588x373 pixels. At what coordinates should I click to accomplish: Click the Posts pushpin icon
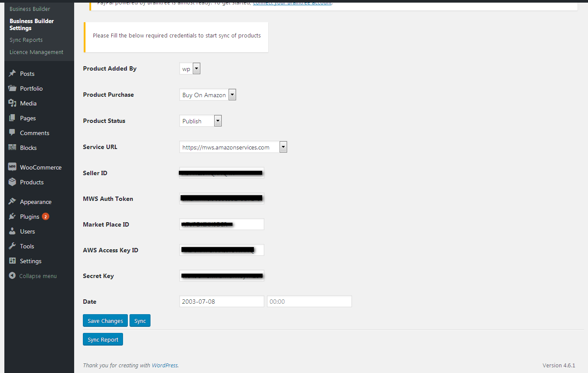[x=12, y=74]
